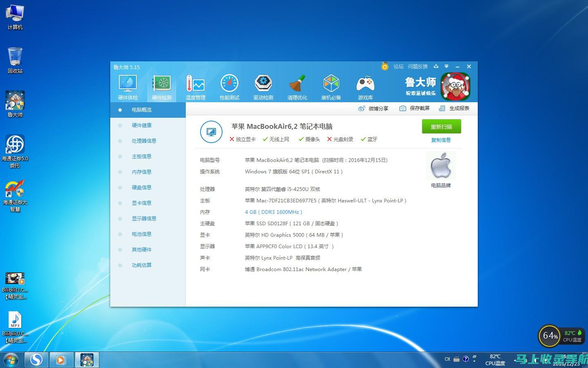Click the Apple brand logo image
The height and width of the screenshot is (368, 588).
[x=441, y=166]
